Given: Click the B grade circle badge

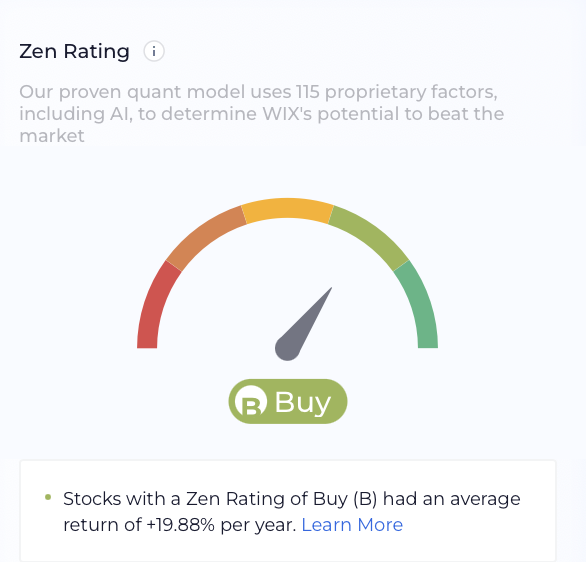Looking at the screenshot, I should tap(251, 401).
